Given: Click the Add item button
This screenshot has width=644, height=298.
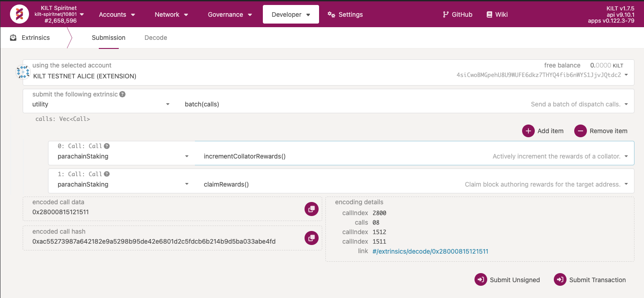Looking at the screenshot, I should tap(543, 131).
